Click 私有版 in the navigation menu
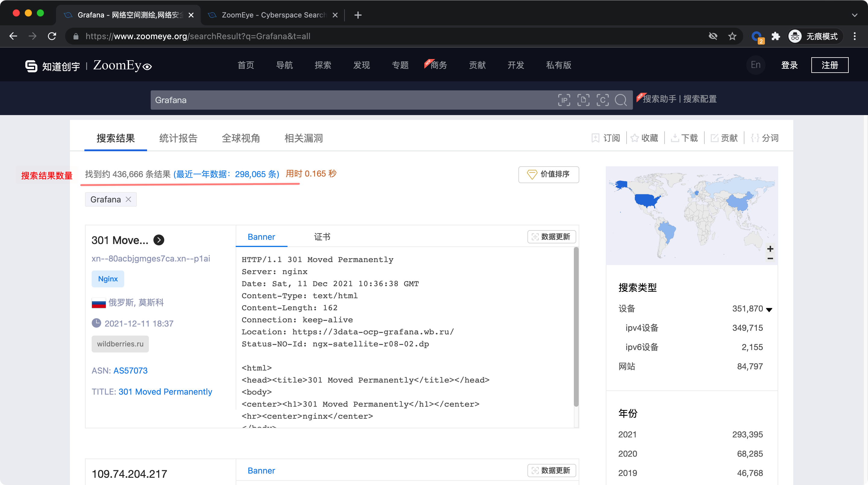This screenshot has width=868, height=485. 558,65
